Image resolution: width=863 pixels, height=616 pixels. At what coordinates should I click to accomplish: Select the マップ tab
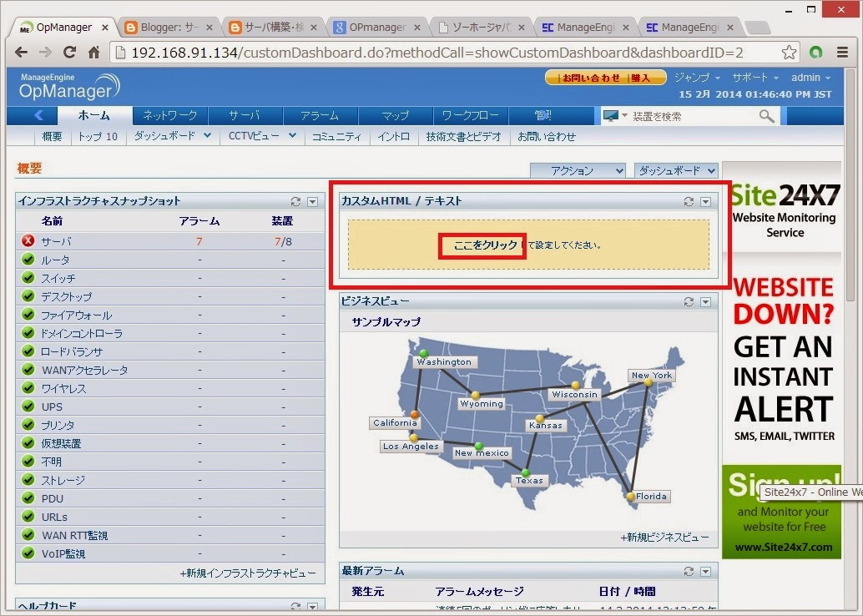(395, 115)
